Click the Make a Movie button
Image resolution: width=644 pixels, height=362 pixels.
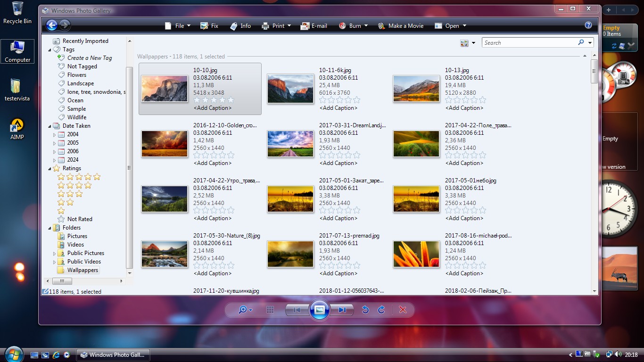tap(401, 26)
